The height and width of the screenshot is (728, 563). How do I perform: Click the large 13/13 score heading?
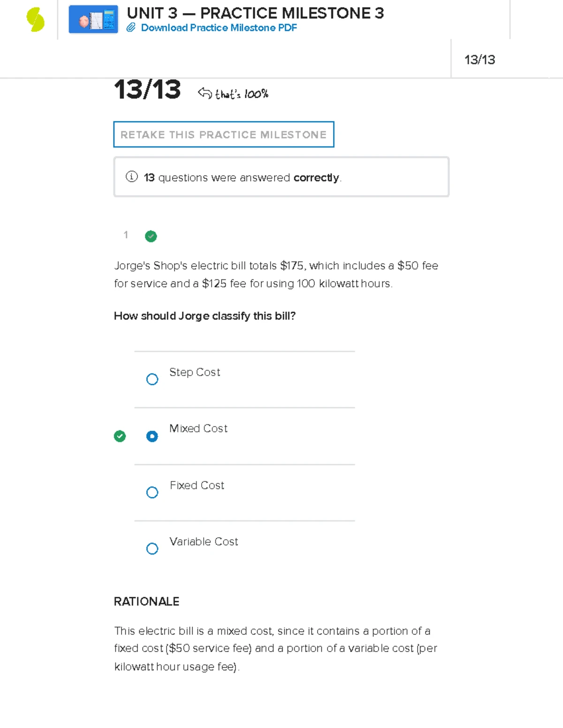coord(147,90)
